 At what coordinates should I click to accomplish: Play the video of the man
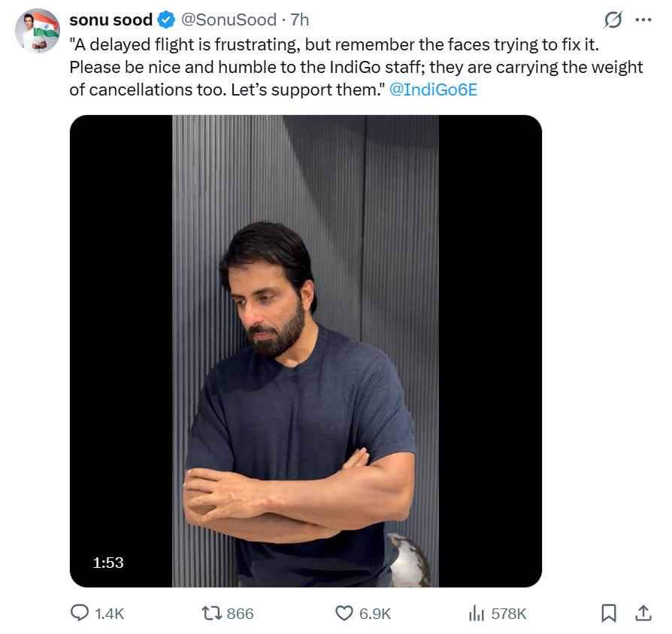tap(305, 350)
